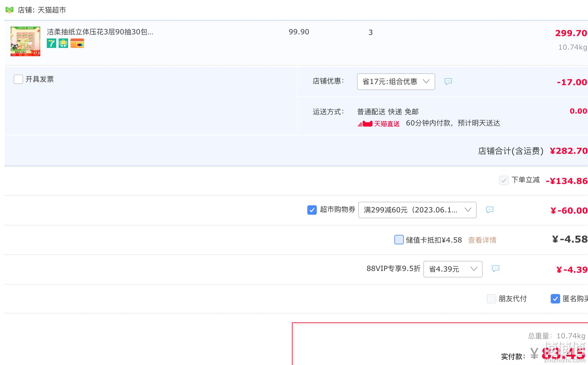Image resolution: width=588 pixels, height=365 pixels.
Task: Click the orange card payment badge
Action: click(77, 43)
